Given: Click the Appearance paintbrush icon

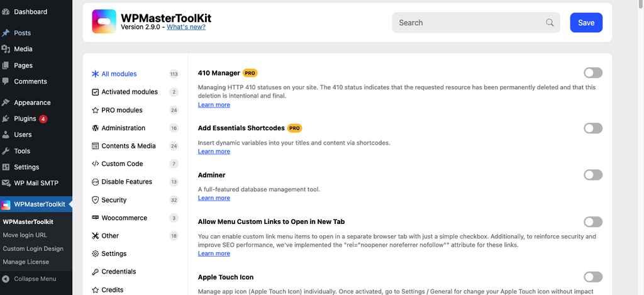Looking at the screenshot, I should (x=6, y=103).
